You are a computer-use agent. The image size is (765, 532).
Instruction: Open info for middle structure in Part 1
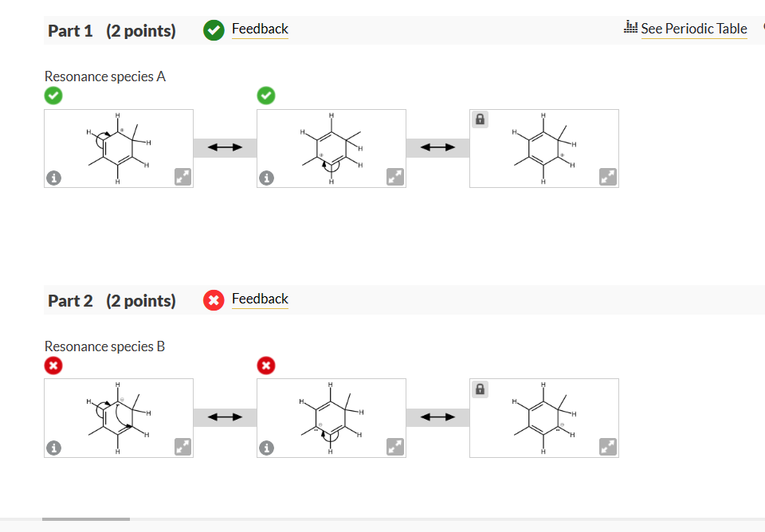(267, 178)
